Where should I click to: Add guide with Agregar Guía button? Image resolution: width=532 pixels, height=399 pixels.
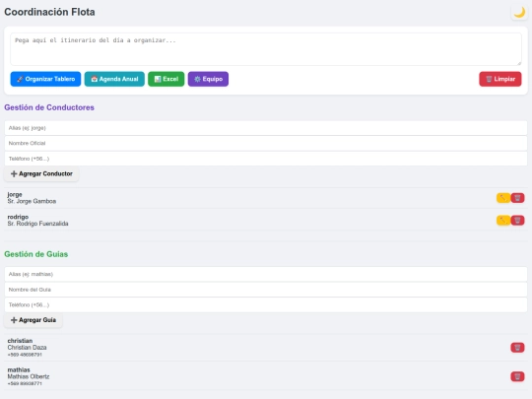pyautogui.click(x=33, y=320)
